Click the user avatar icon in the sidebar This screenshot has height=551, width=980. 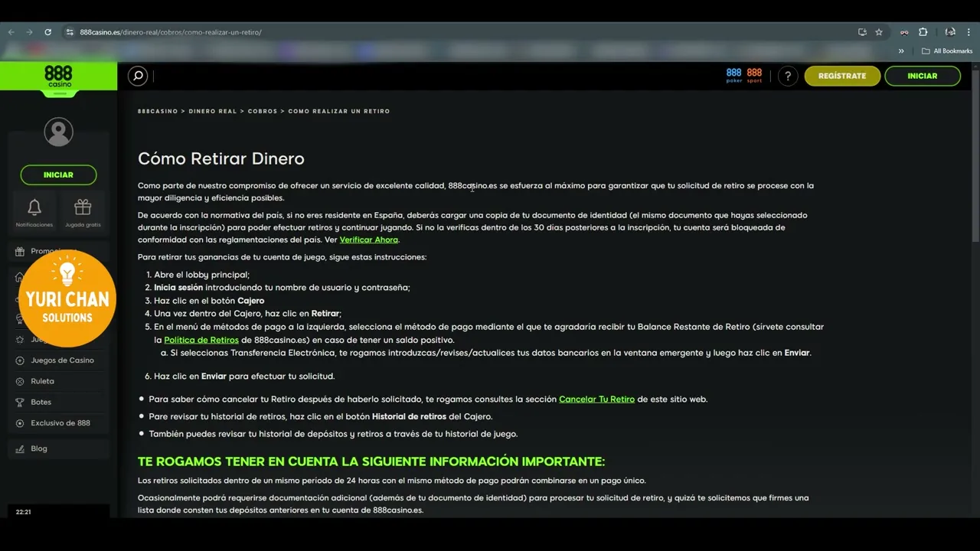click(58, 132)
